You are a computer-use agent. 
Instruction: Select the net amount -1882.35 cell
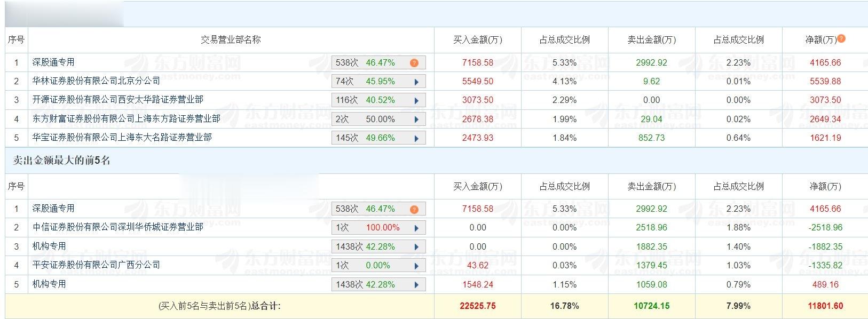(825, 246)
